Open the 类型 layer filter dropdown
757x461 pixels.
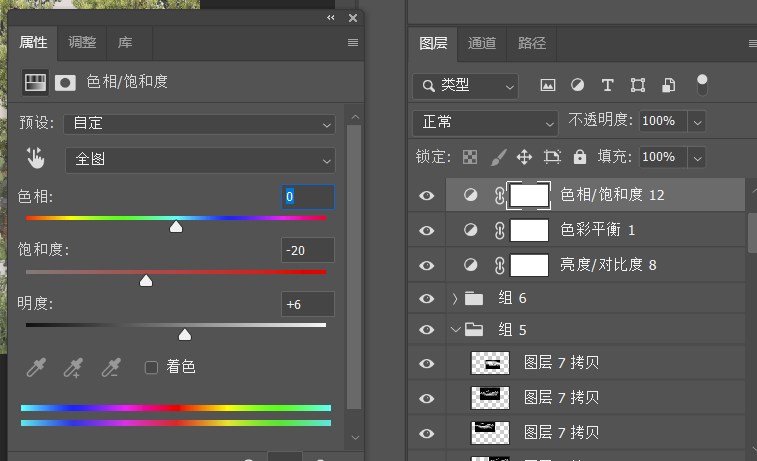pyautogui.click(x=465, y=86)
